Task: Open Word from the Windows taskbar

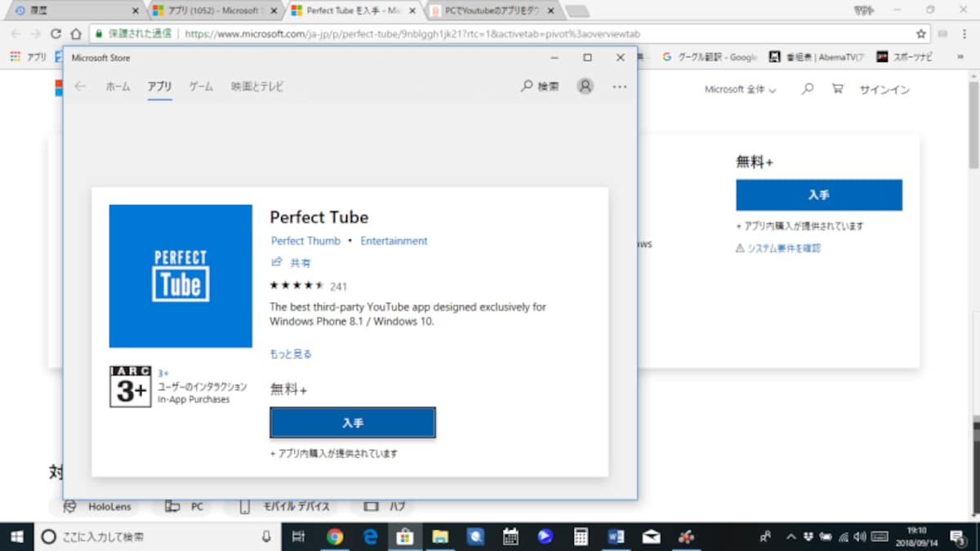Action: pos(616,536)
